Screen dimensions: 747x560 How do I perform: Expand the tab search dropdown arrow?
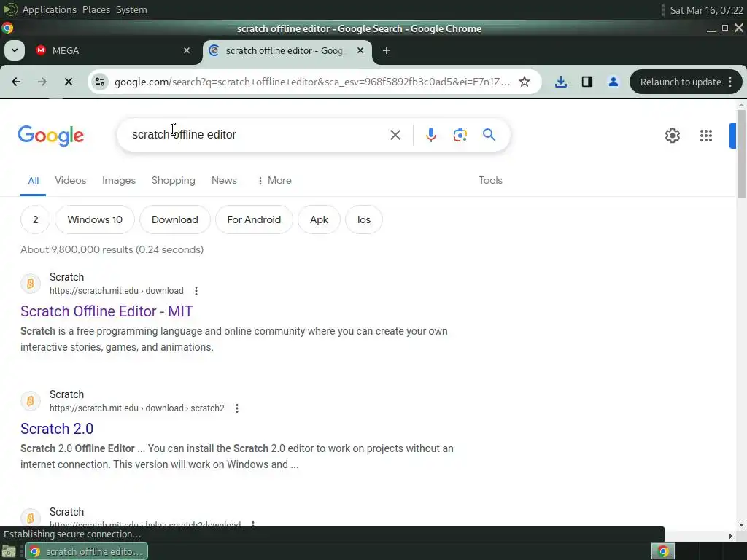click(x=15, y=50)
